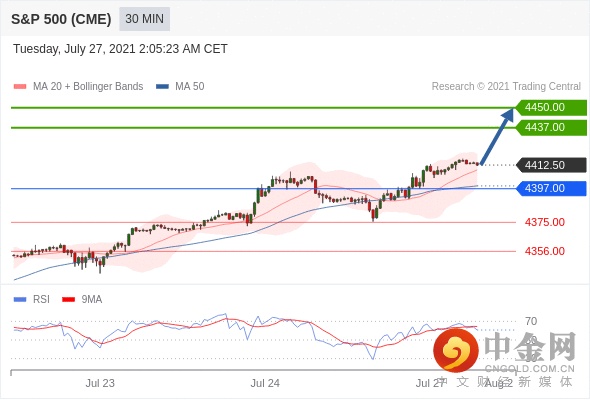Click the 4437.00 green resistance label
The height and width of the screenshot is (400, 590).
551,128
